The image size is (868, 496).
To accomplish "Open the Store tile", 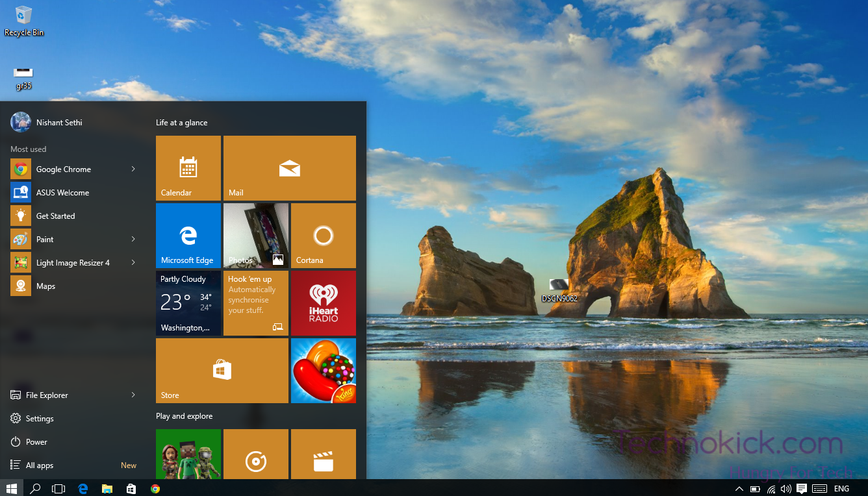I will tap(222, 370).
